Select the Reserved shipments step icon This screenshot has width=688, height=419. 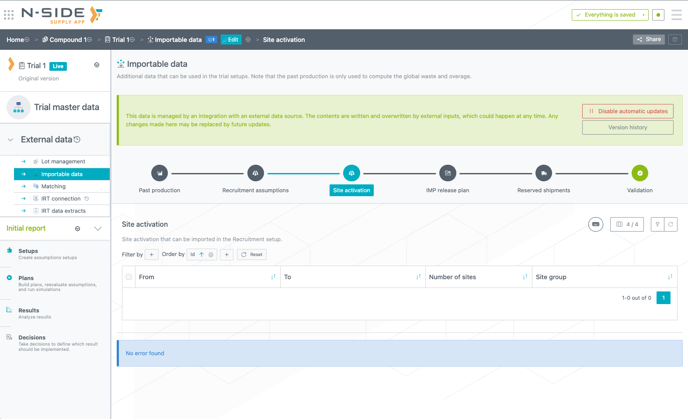pyautogui.click(x=543, y=173)
